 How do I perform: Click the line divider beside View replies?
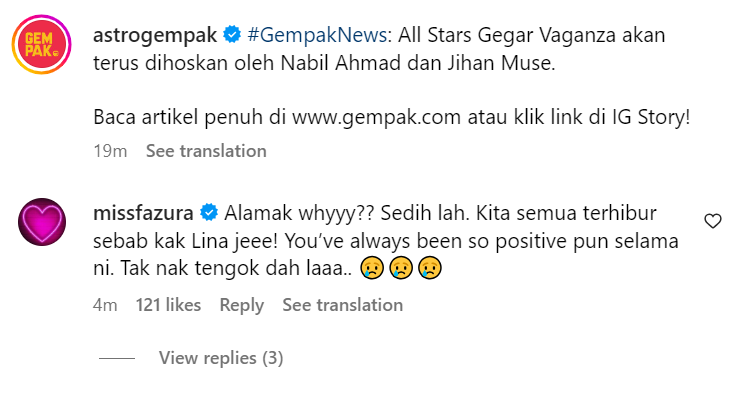pyautogui.click(x=117, y=359)
